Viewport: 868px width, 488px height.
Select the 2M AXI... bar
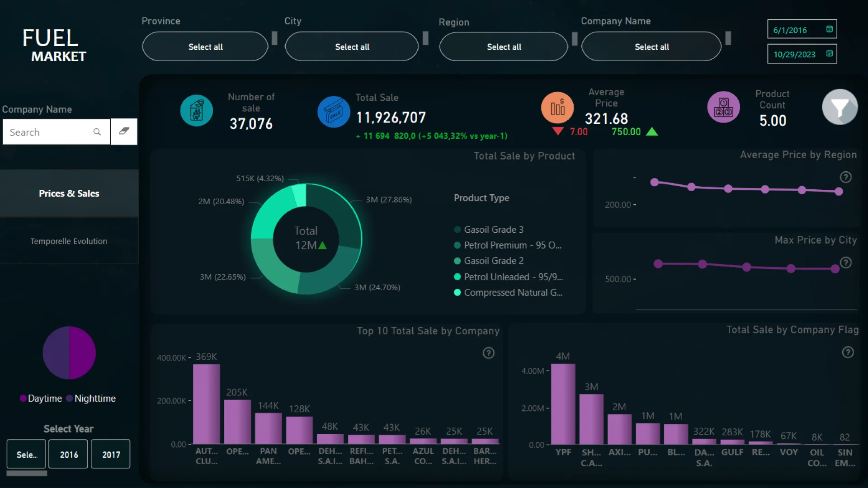(x=619, y=429)
